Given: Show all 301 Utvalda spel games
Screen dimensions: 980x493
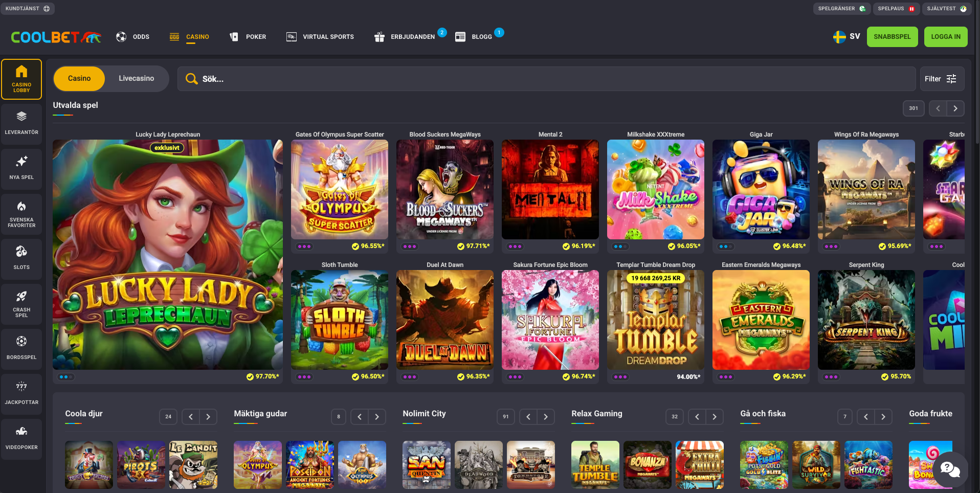Looking at the screenshot, I should [x=914, y=108].
